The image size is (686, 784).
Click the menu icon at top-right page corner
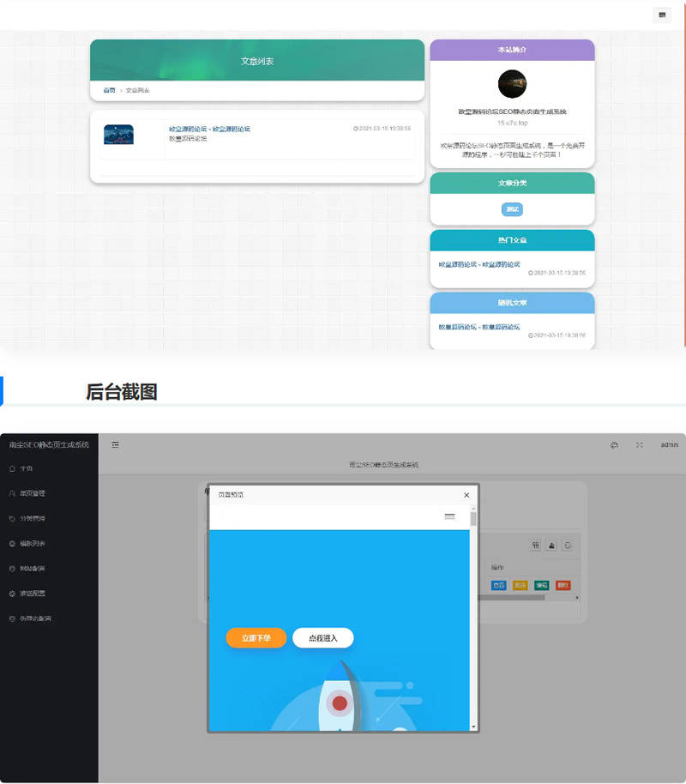[662, 15]
